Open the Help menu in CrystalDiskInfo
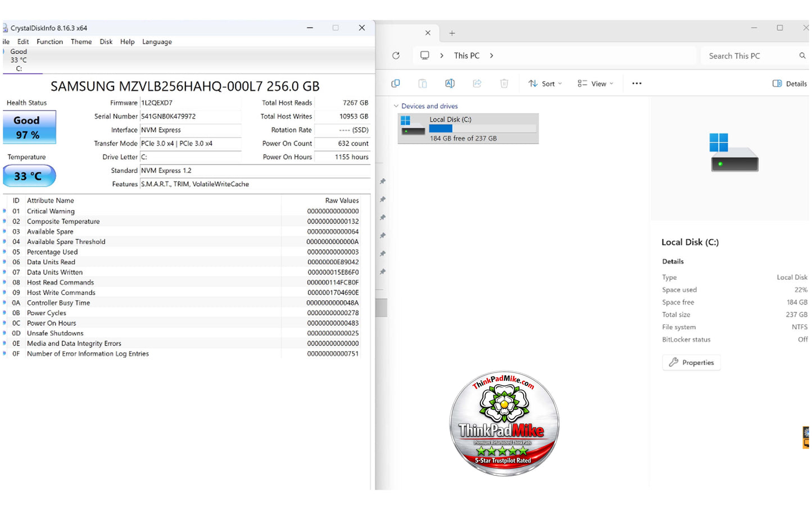The image size is (812, 510). [x=128, y=42]
